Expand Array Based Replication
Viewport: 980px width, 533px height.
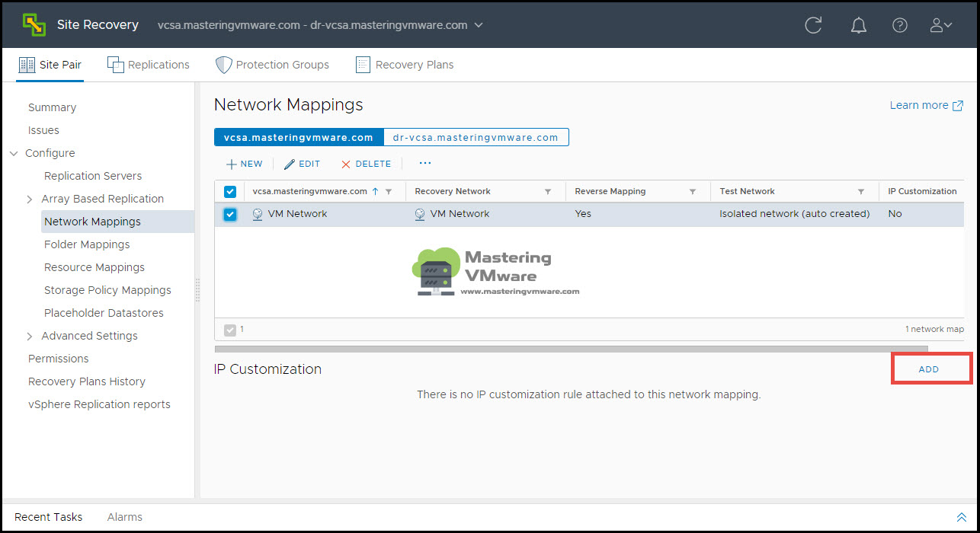[30, 199]
